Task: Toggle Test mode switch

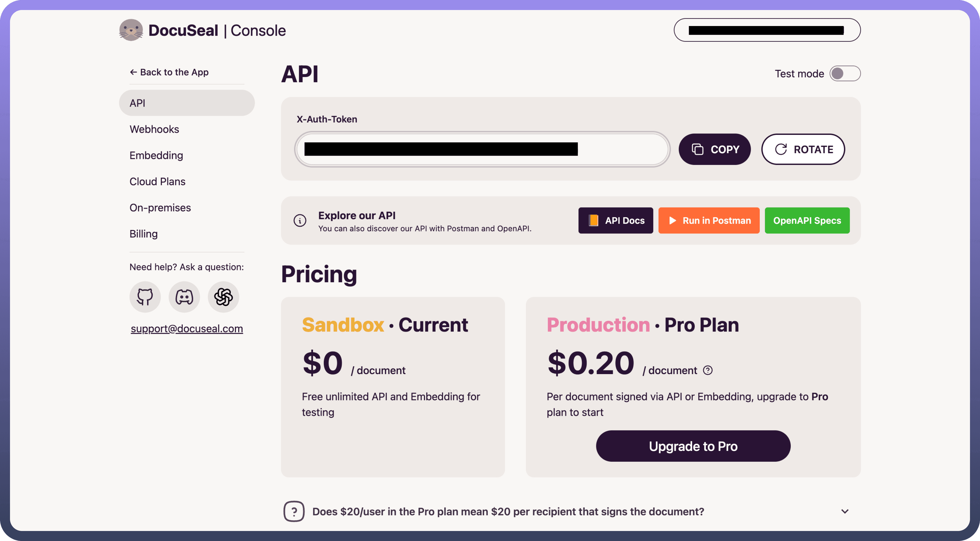Action: click(844, 74)
